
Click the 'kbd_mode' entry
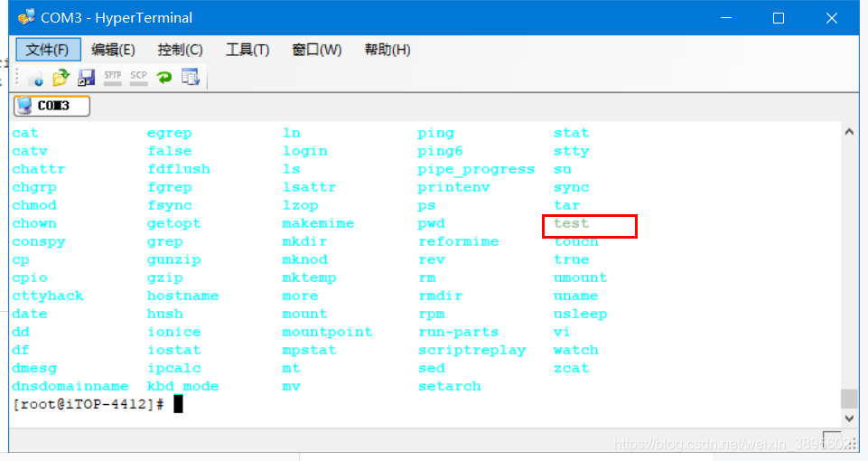click(x=182, y=386)
